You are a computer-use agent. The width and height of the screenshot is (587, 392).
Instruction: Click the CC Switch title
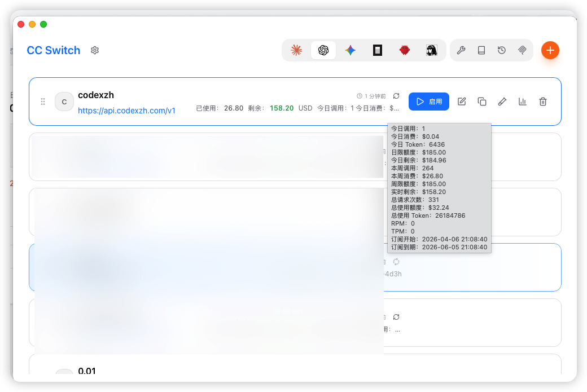54,50
